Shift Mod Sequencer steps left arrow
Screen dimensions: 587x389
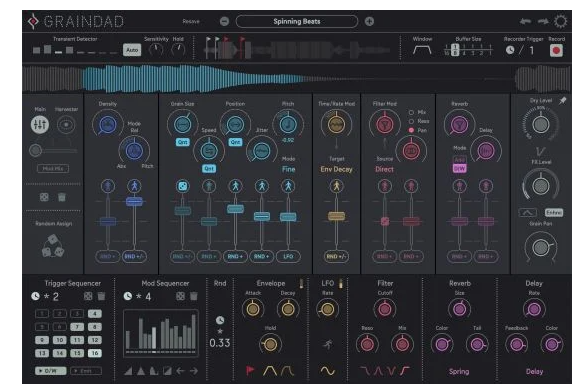180,371
